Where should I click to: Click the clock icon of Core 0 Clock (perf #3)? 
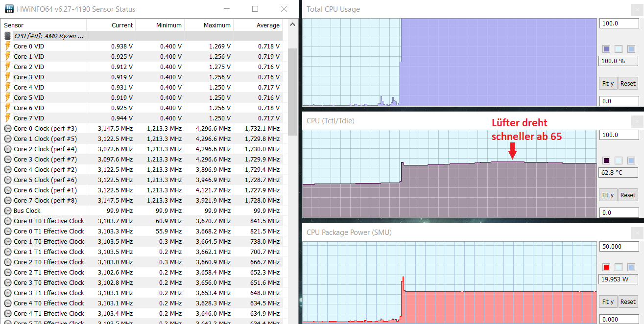pos(8,128)
